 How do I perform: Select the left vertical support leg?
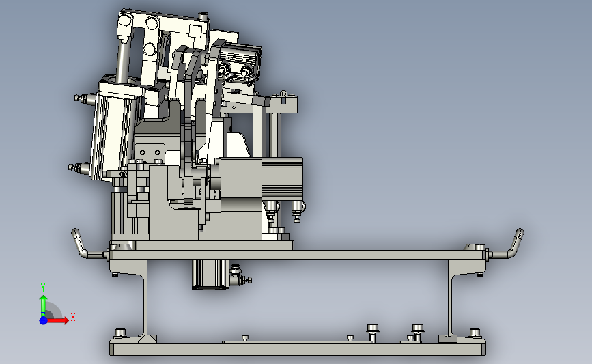(x=145, y=300)
